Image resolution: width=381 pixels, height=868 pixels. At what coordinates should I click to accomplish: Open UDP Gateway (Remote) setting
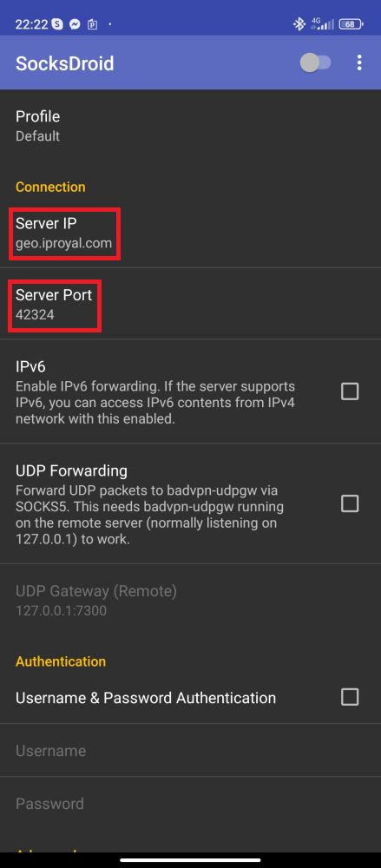pyautogui.click(x=191, y=601)
